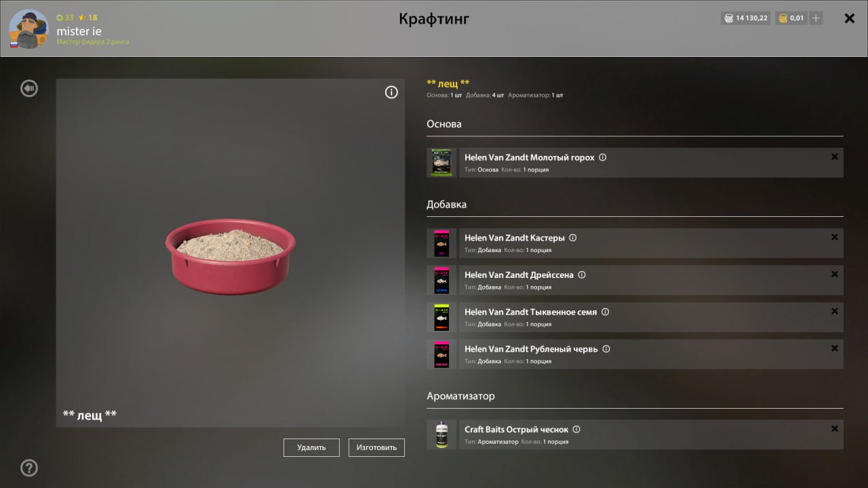Open info icon on bait preview
This screenshot has height=488, width=868.
(x=391, y=92)
